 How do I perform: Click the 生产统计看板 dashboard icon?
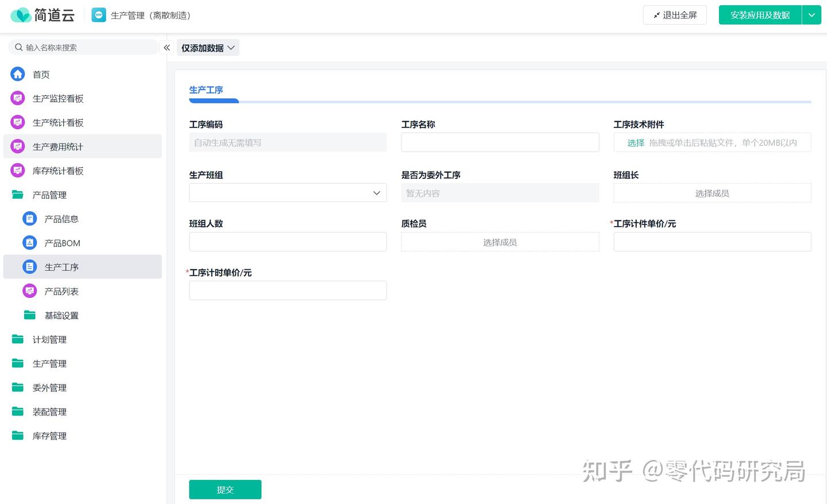click(18, 122)
